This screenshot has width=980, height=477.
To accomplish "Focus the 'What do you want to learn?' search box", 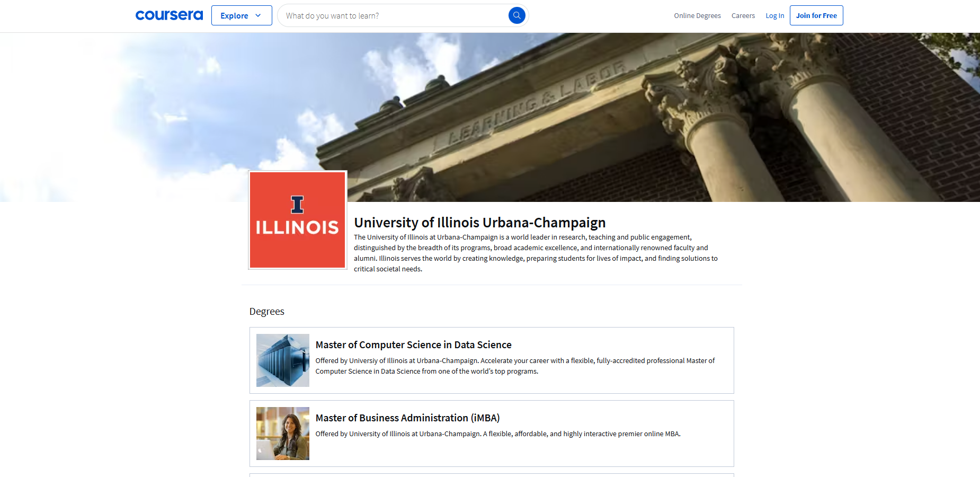I will [395, 15].
